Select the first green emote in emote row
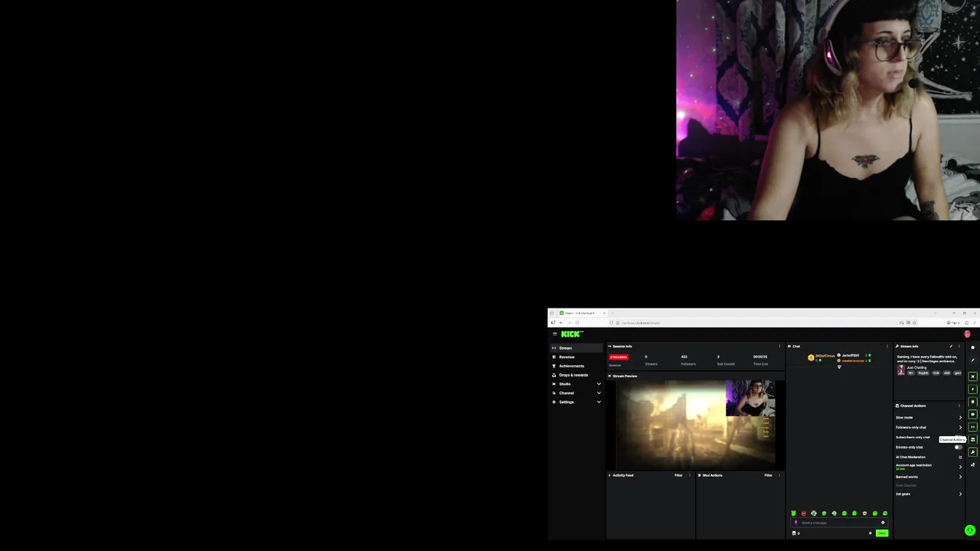 [x=794, y=514]
